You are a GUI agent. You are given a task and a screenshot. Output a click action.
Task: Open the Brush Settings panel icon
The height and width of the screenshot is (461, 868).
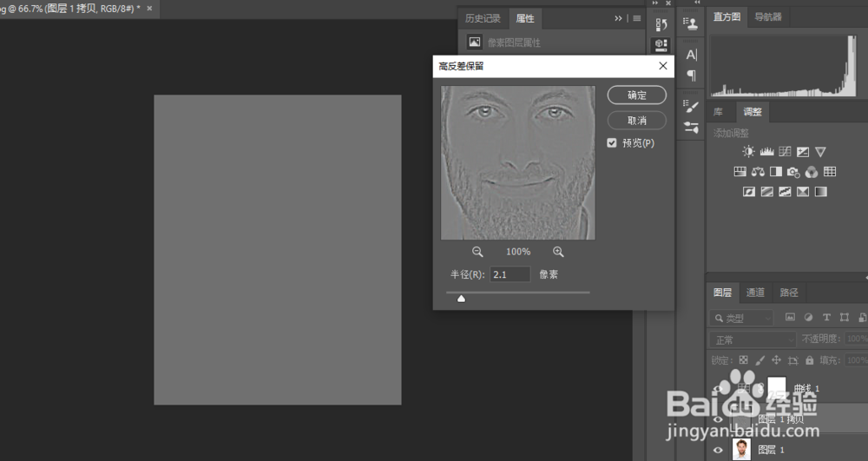(691, 105)
